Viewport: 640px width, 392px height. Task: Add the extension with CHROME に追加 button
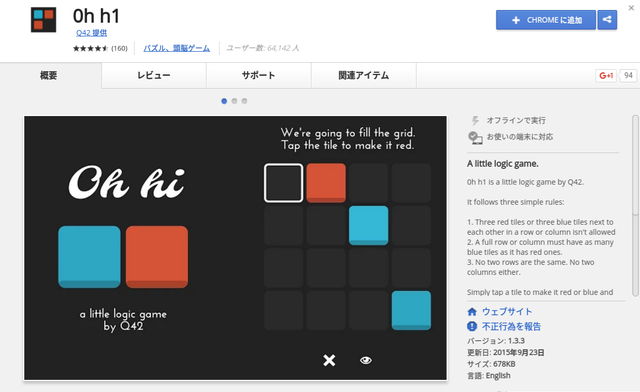pyautogui.click(x=546, y=20)
